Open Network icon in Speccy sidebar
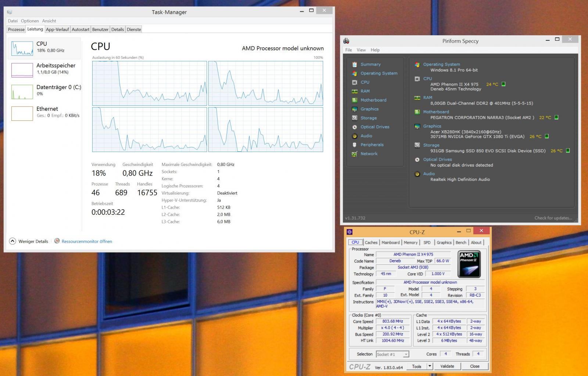 (355, 154)
